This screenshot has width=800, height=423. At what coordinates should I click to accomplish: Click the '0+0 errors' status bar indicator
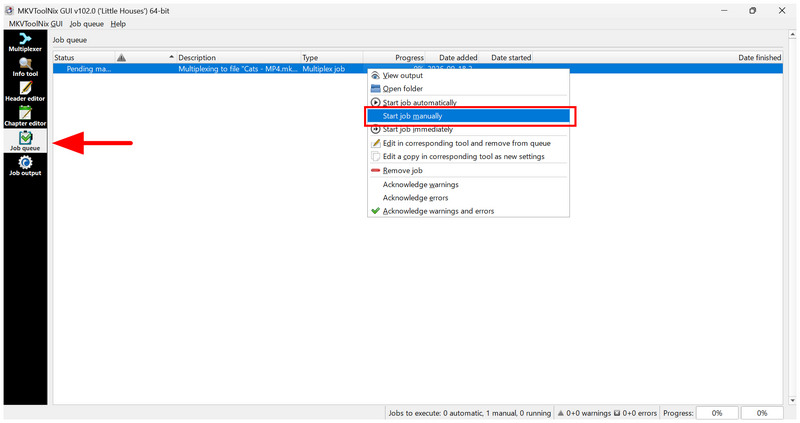[635, 413]
